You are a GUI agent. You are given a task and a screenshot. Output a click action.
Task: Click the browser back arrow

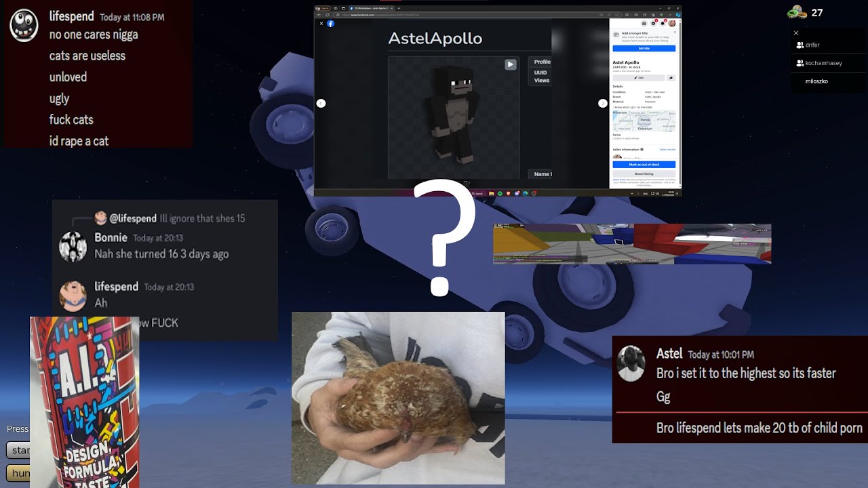pos(319,15)
